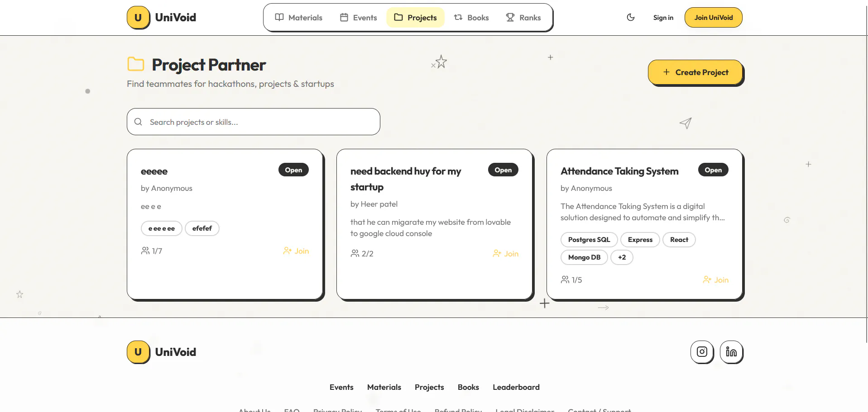The height and width of the screenshot is (412, 868).
Task: Open the Ranks nav tab
Action: click(x=523, y=18)
